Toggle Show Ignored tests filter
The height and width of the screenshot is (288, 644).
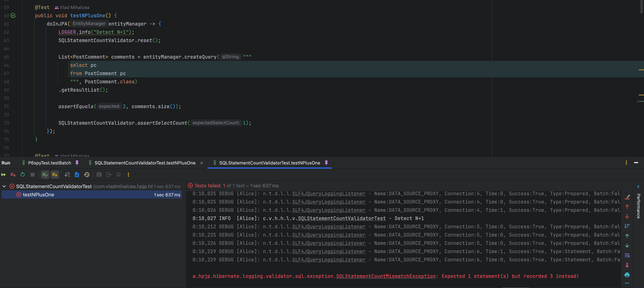pos(55,174)
